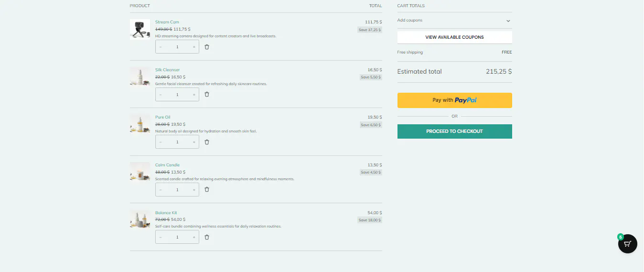Open the Silk Cleanser product link

pyautogui.click(x=168, y=70)
